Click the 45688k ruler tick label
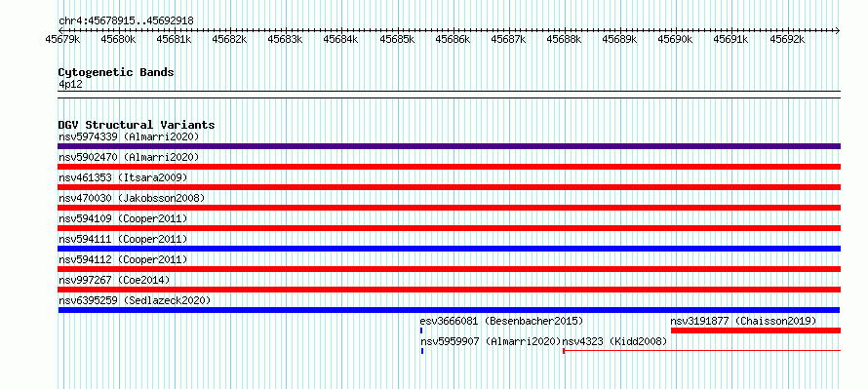This screenshot has width=868, height=389. point(564,39)
